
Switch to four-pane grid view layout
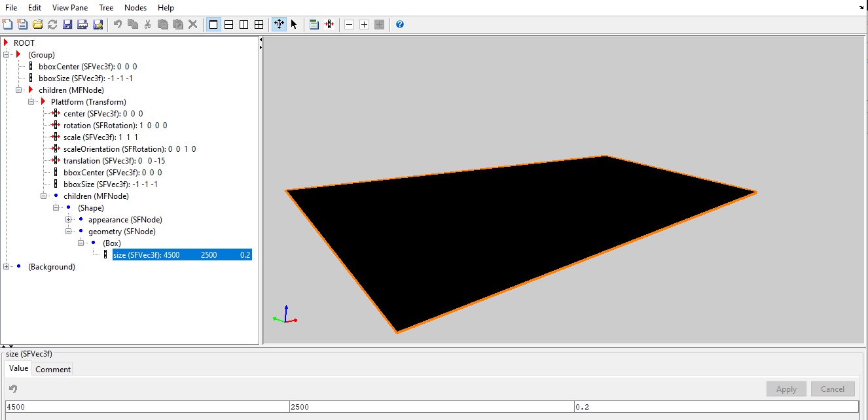[259, 24]
